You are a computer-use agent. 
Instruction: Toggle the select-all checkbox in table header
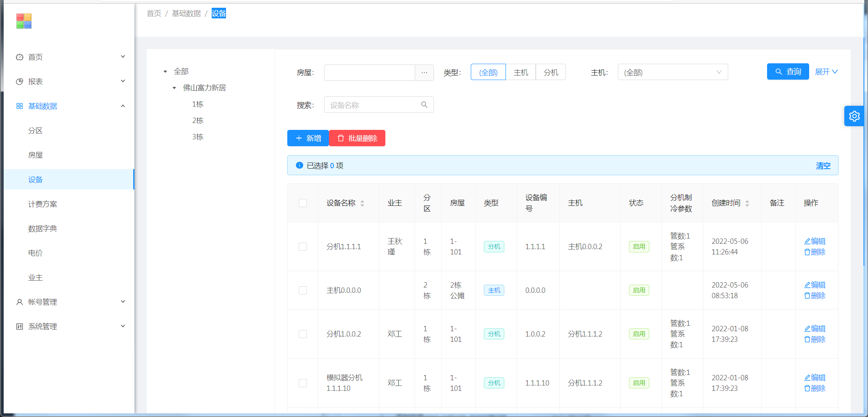(x=303, y=203)
